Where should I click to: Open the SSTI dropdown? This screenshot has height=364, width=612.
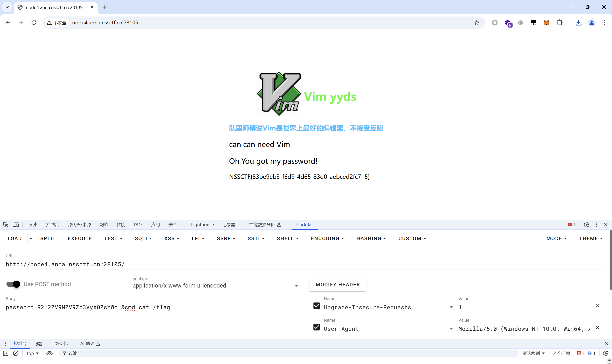tap(256, 239)
